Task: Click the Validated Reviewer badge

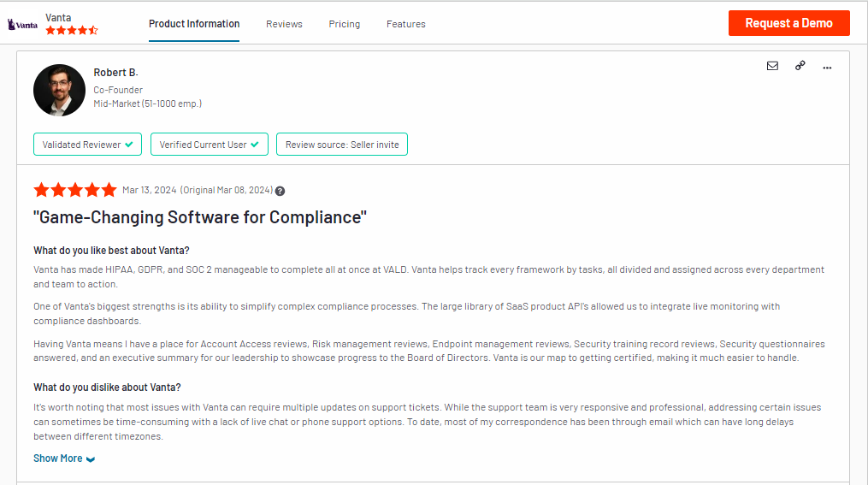Action: [87, 145]
